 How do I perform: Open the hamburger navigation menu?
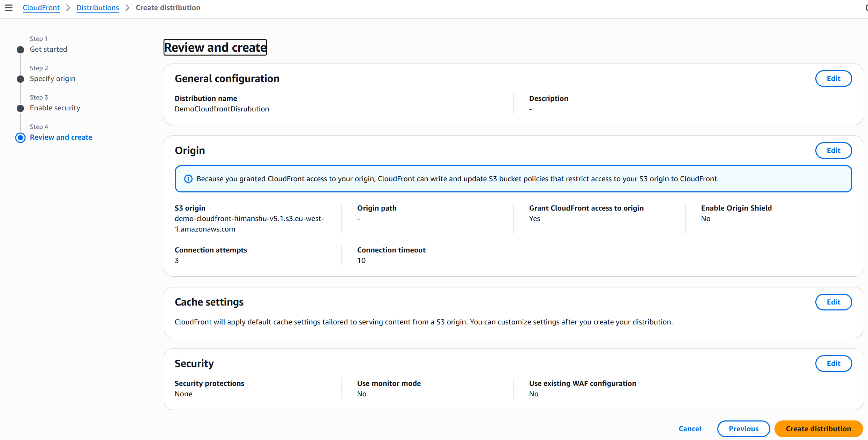point(9,8)
